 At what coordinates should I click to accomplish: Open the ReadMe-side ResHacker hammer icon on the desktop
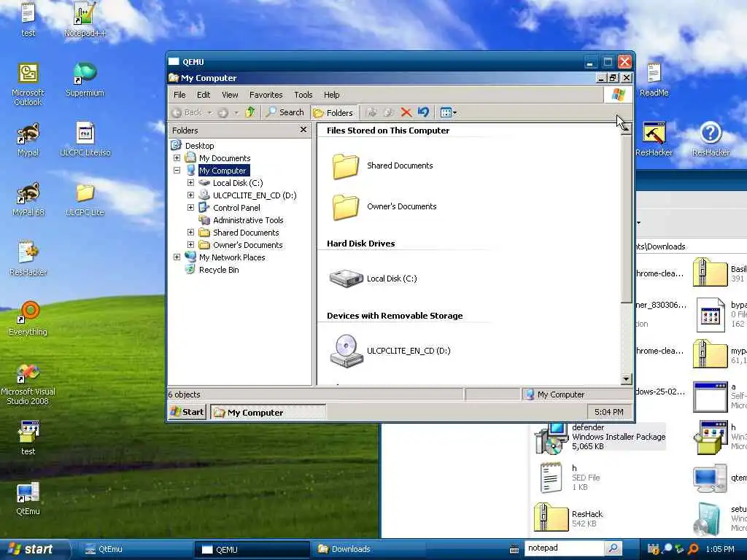click(654, 139)
